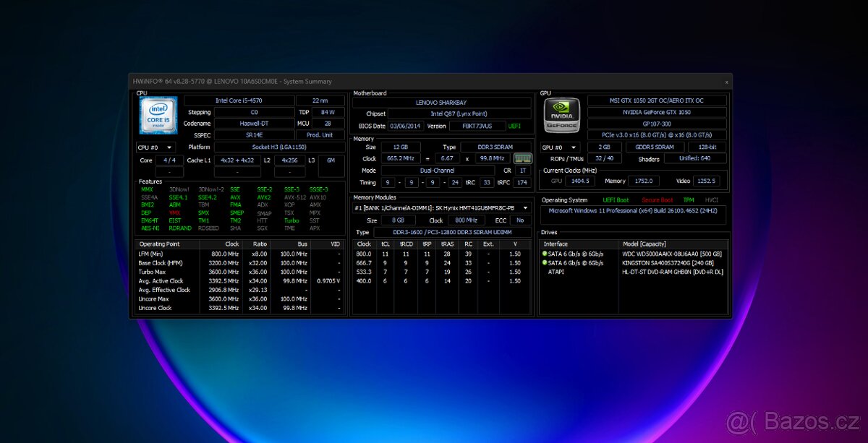Click the Intel Core i5 logo
This screenshot has height=443, width=868.
click(x=158, y=115)
